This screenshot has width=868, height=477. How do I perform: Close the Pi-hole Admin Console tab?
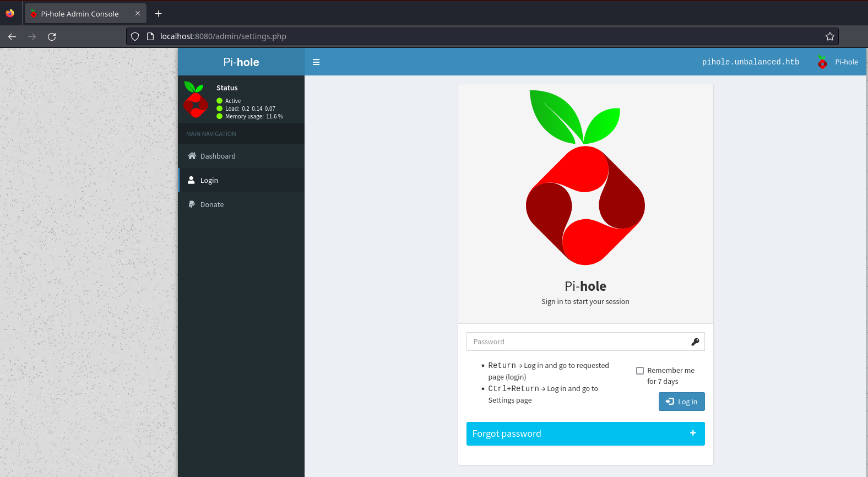138,14
